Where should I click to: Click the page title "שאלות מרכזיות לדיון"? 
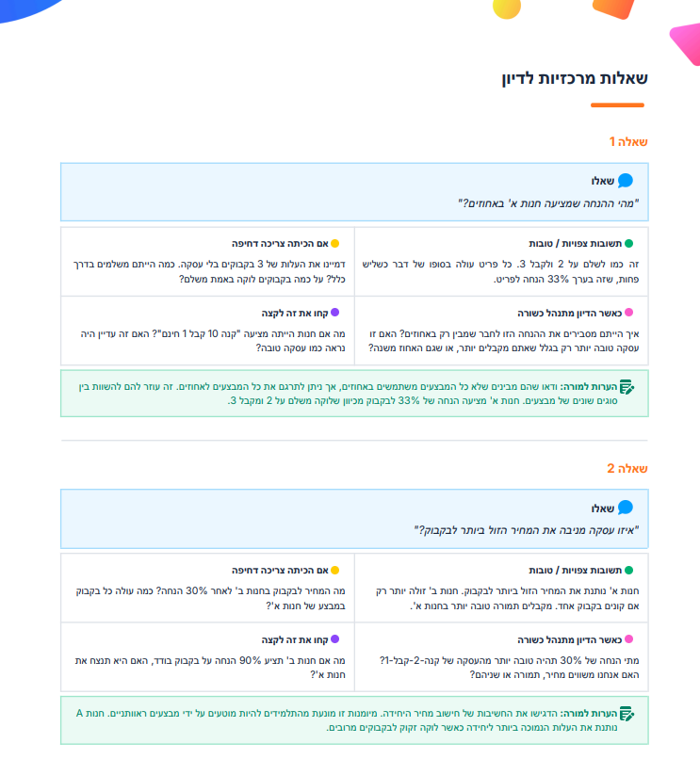tap(575, 78)
